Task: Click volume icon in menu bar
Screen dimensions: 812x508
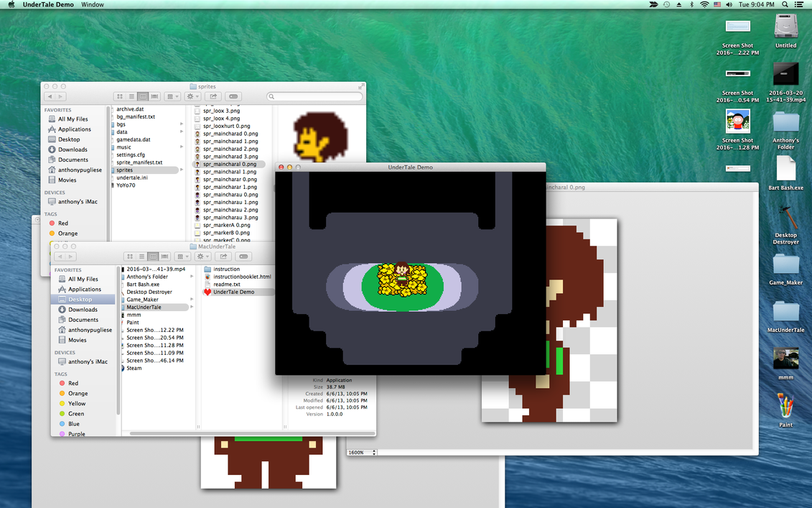Action: pos(729,4)
